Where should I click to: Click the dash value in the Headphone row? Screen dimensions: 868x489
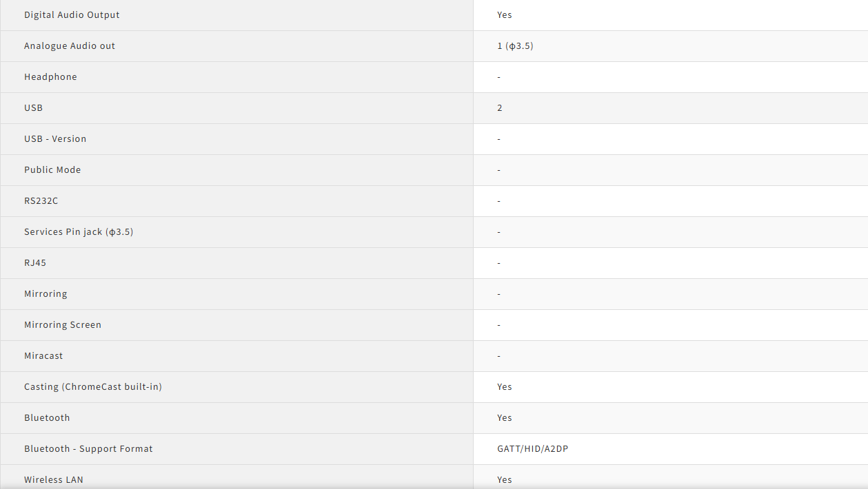pos(498,77)
